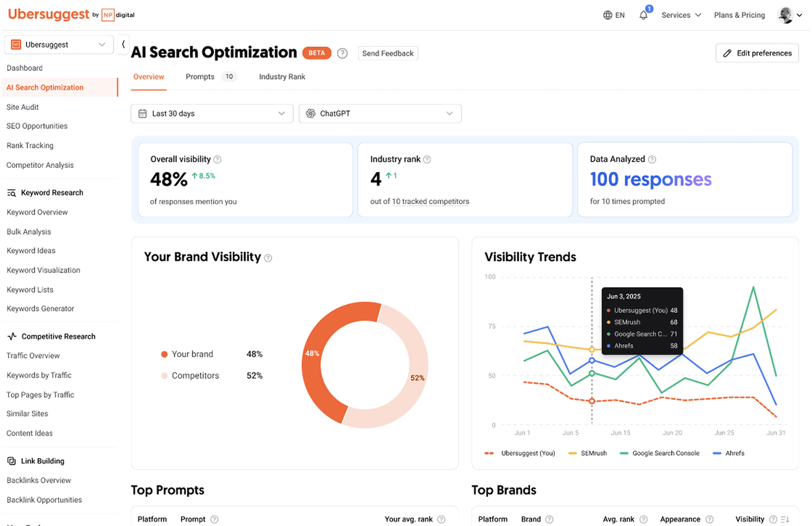Click the Visibility column sort icon

click(x=785, y=520)
